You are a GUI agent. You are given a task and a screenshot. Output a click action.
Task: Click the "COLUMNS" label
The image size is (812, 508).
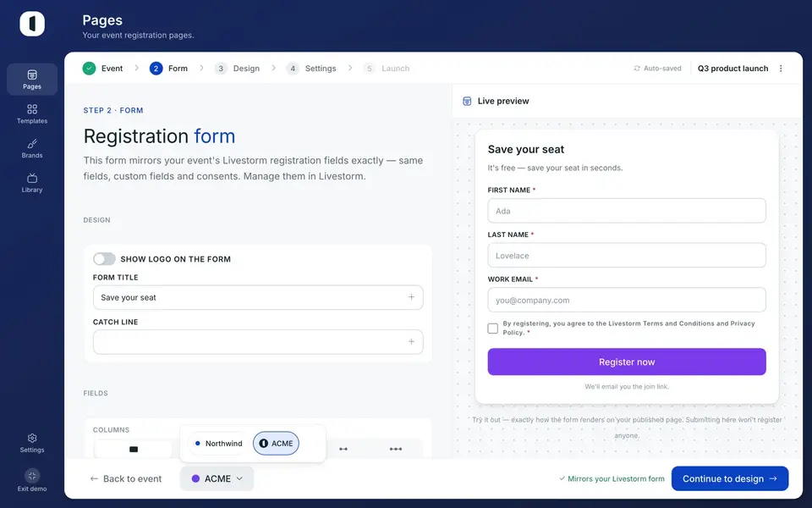111,430
